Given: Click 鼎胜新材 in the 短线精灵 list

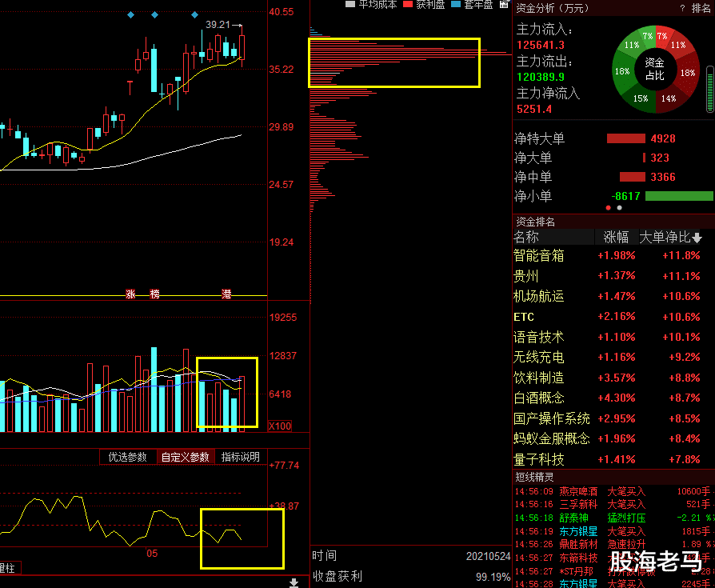Looking at the screenshot, I should (x=578, y=545).
